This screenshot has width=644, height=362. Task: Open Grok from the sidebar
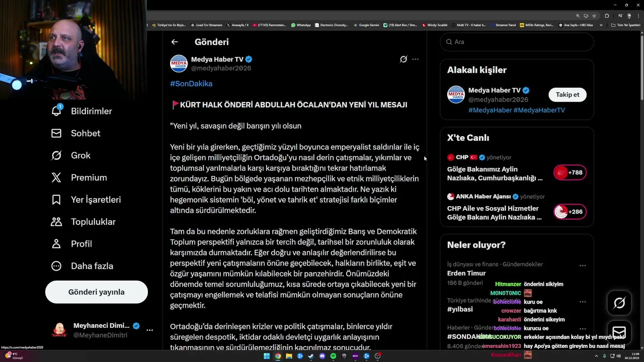pos(71,155)
